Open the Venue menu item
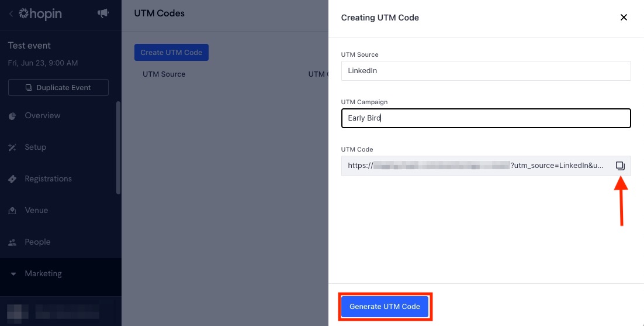The image size is (644, 326). click(36, 211)
